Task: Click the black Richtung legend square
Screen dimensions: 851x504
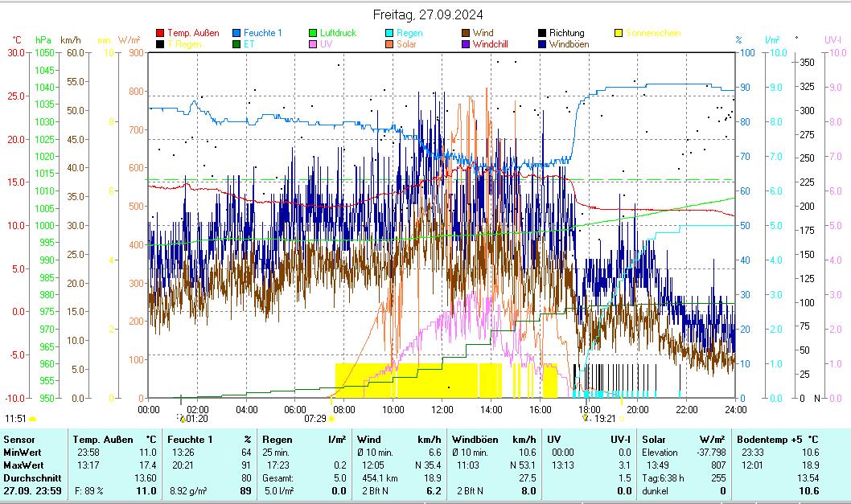Action: [542, 34]
